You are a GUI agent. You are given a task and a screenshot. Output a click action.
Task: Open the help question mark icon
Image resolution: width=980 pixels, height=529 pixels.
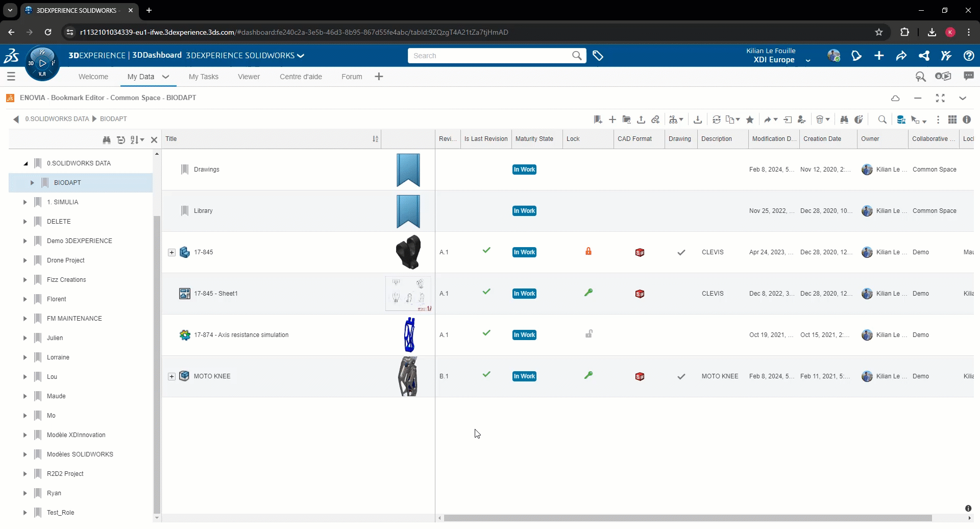tap(969, 56)
